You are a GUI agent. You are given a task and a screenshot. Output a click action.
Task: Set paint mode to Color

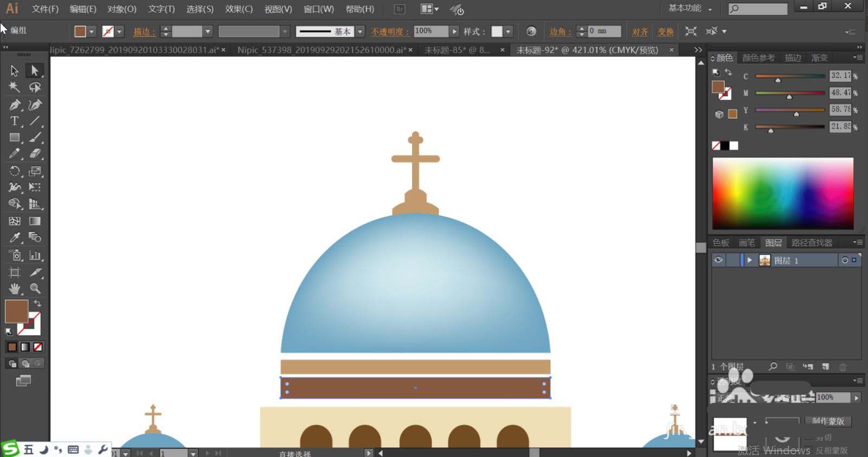[x=12, y=347]
